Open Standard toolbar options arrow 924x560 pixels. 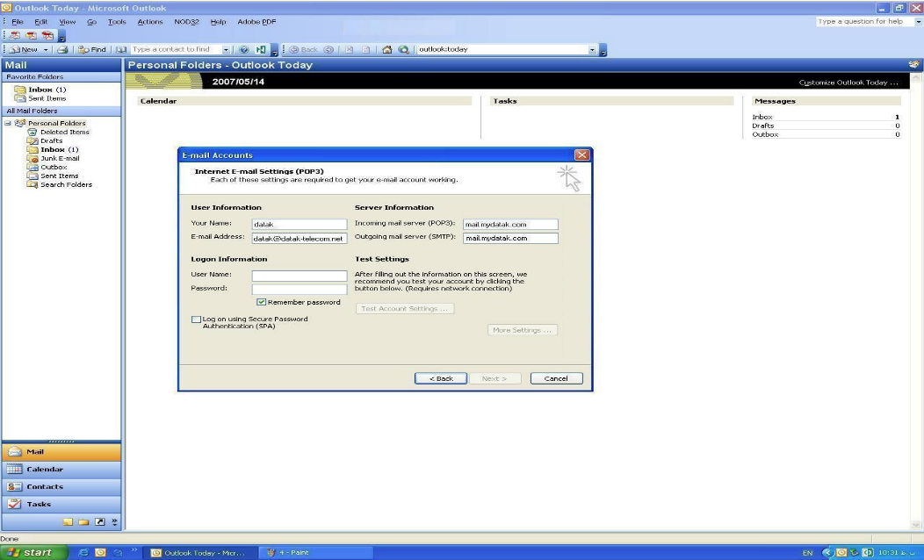274,51
